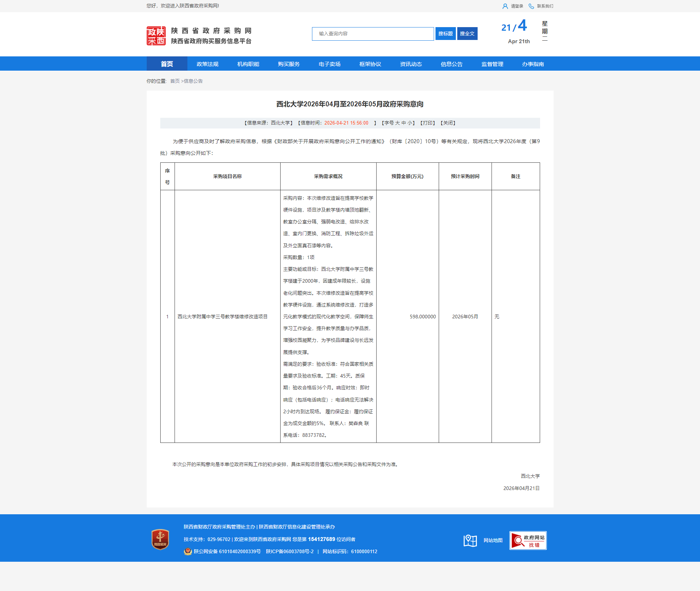Viewport: 700px width, 591px height.
Task: Open the 信息公告 menu
Action: [x=452, y=64]
